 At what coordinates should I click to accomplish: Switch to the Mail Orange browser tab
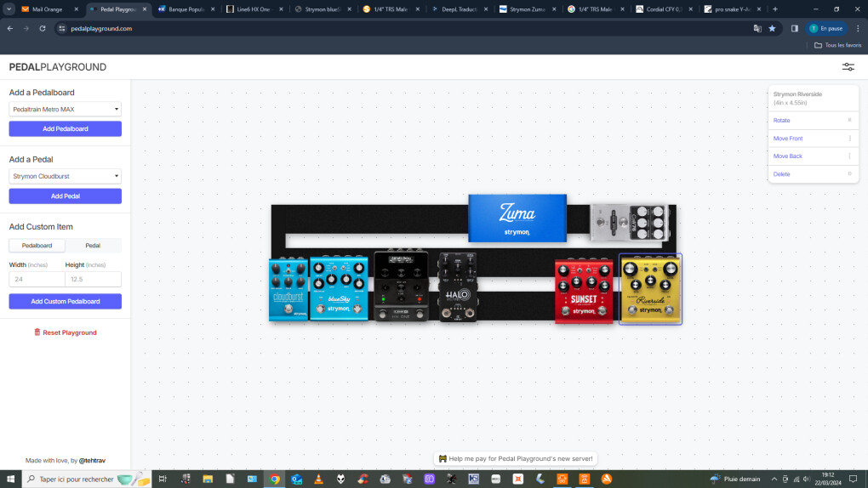[49, 9]
